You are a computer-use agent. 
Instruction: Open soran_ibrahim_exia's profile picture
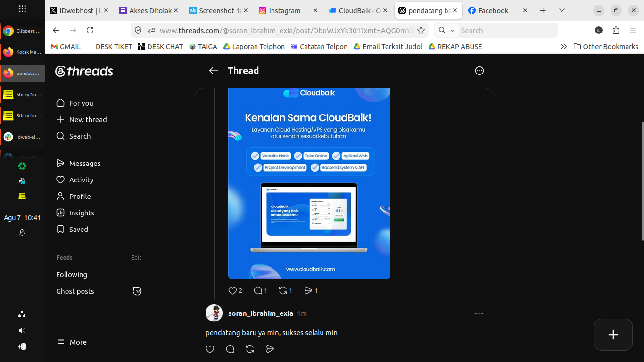[x=214, y=313]
